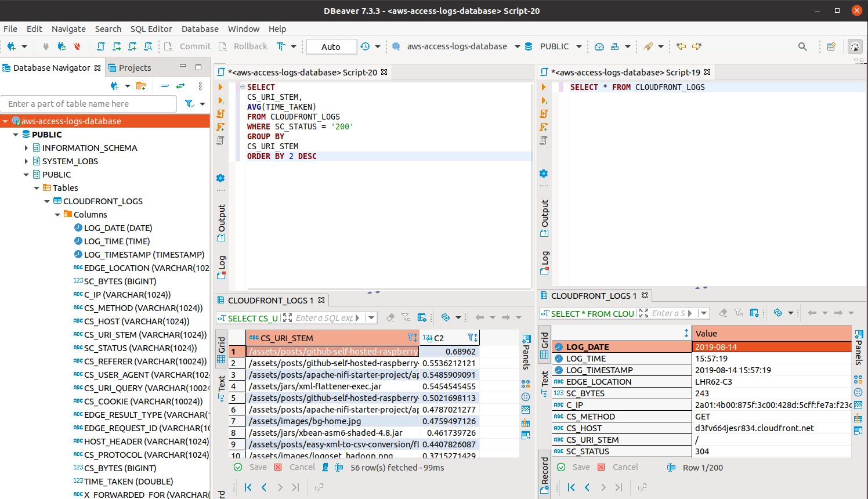Click the DBeaver perspective icon at top right
This screenshot has height=499, width=868.
(855, 46)
